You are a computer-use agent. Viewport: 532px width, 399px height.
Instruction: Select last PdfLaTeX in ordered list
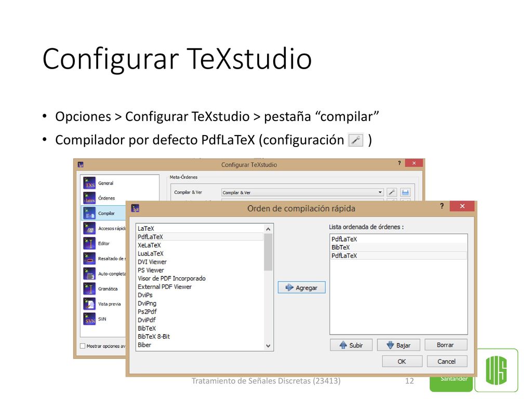point(398,256)
